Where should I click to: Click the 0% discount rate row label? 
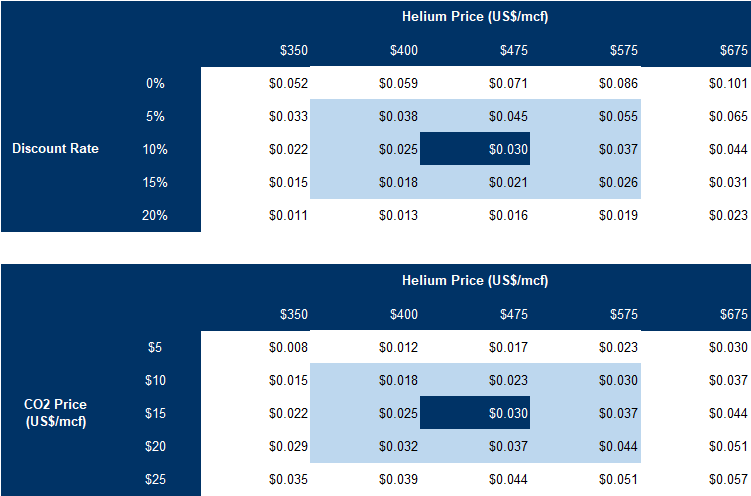click(155, 84)
